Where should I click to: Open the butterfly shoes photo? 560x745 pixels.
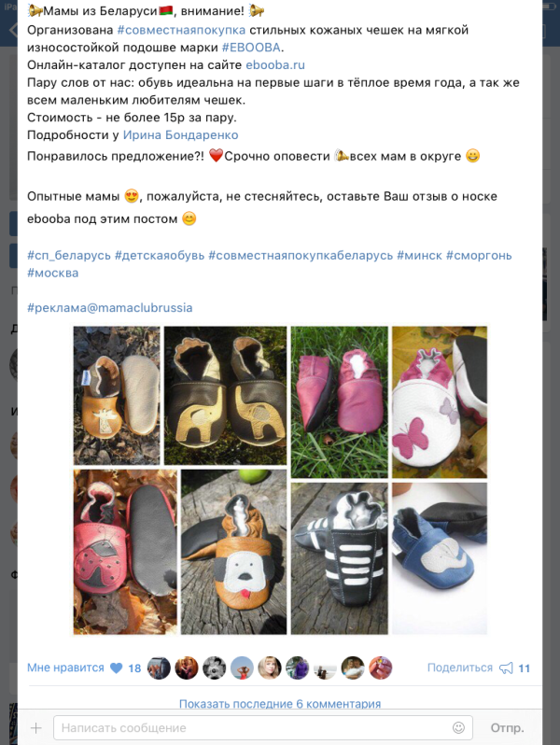click(440, 402)
